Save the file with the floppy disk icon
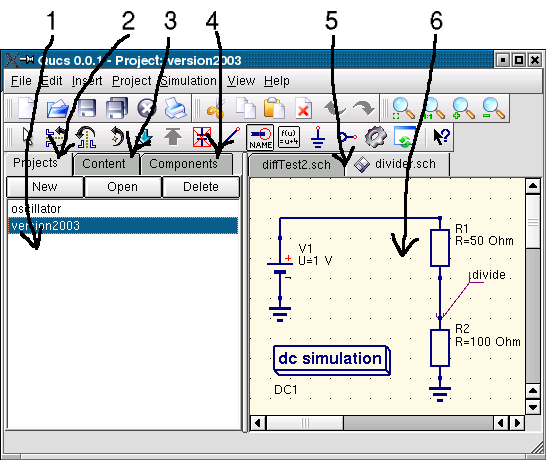This screenshot has height=460, width=546. 87,108
